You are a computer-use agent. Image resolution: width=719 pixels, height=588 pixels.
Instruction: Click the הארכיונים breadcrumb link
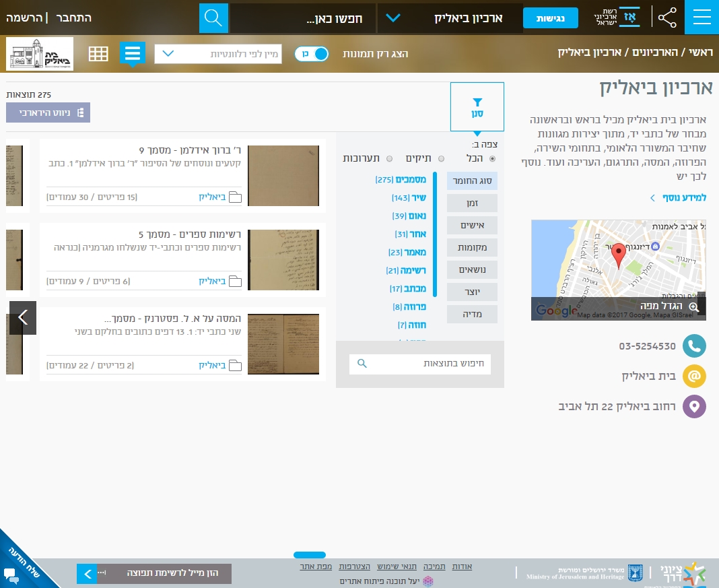pos(655,53)
